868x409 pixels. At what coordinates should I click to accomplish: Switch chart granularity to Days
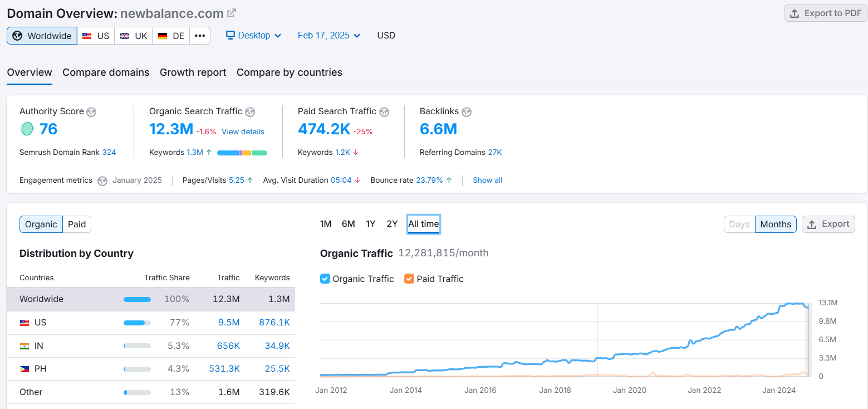pos(739,224)
